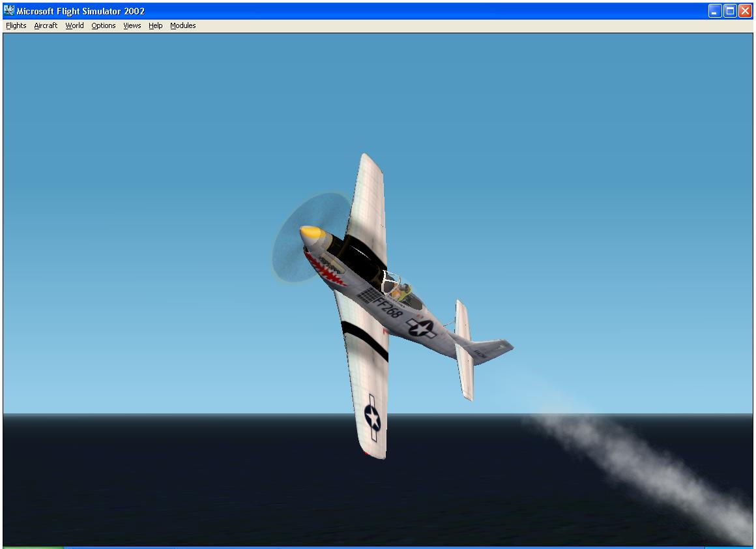Restore down the Flight Simulator window
This screenshot has height=549, width=756.
click(730, 10)
